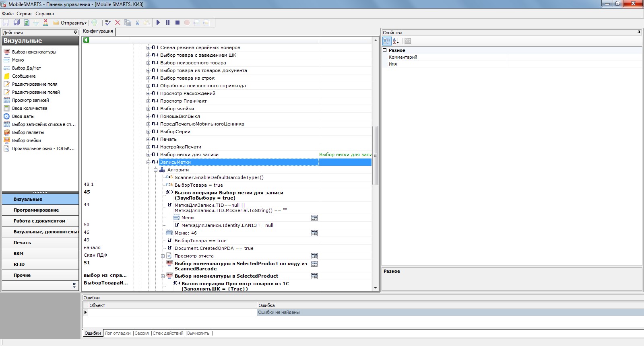This screenshot has width=644, height=346.
Task: Open the 'Сервис' menu
Action: tap(25, 14)
